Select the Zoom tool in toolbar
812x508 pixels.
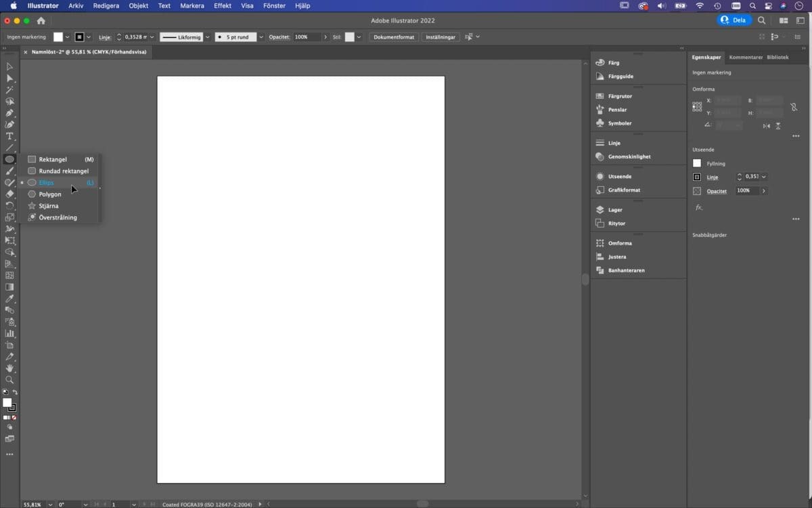click(x=9, y=380)
